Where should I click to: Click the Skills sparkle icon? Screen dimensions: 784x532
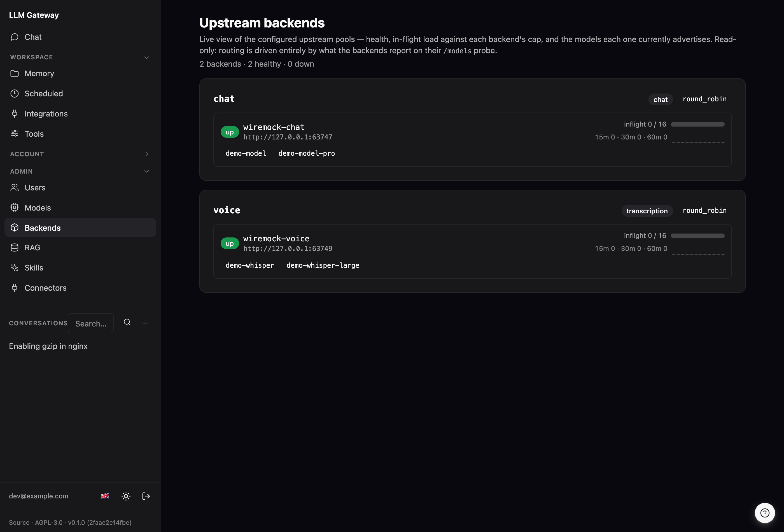click(15, 267)
